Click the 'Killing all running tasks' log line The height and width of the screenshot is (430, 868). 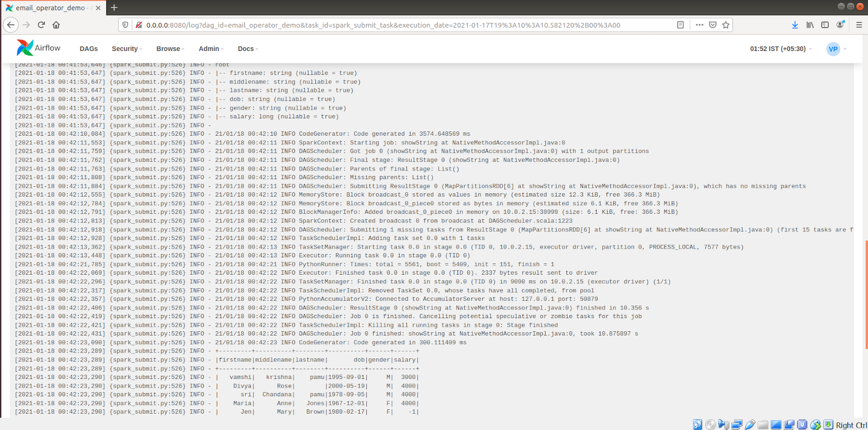pyautogui.click(x=286, y=325)
